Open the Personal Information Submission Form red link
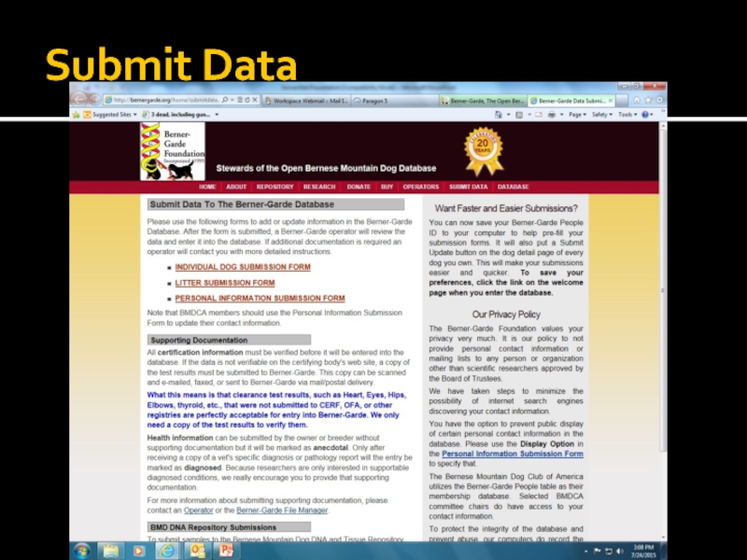Screen dimensions: 747x560 (260, 298)
